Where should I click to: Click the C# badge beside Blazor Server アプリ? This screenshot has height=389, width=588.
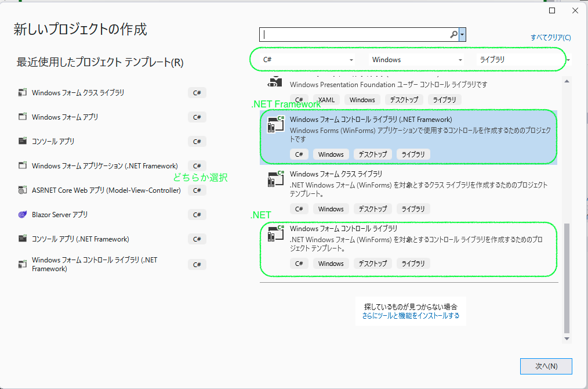click(x=197, y=215)
